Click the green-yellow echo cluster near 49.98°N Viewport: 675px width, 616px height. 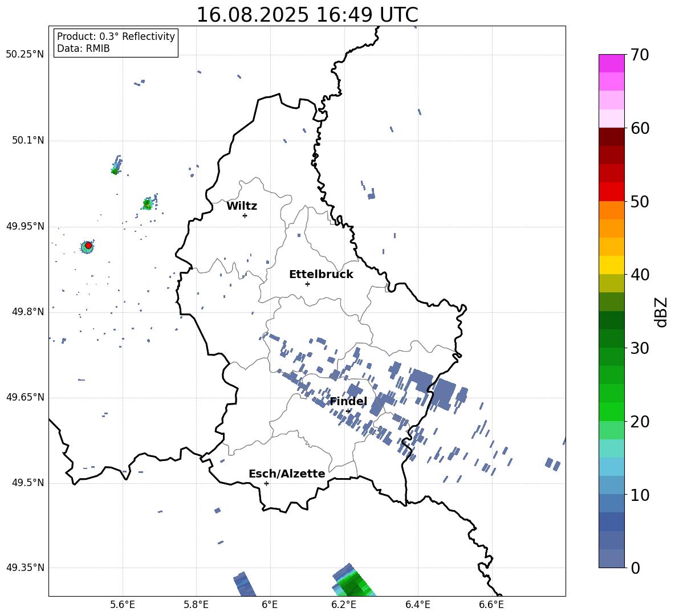148,204
